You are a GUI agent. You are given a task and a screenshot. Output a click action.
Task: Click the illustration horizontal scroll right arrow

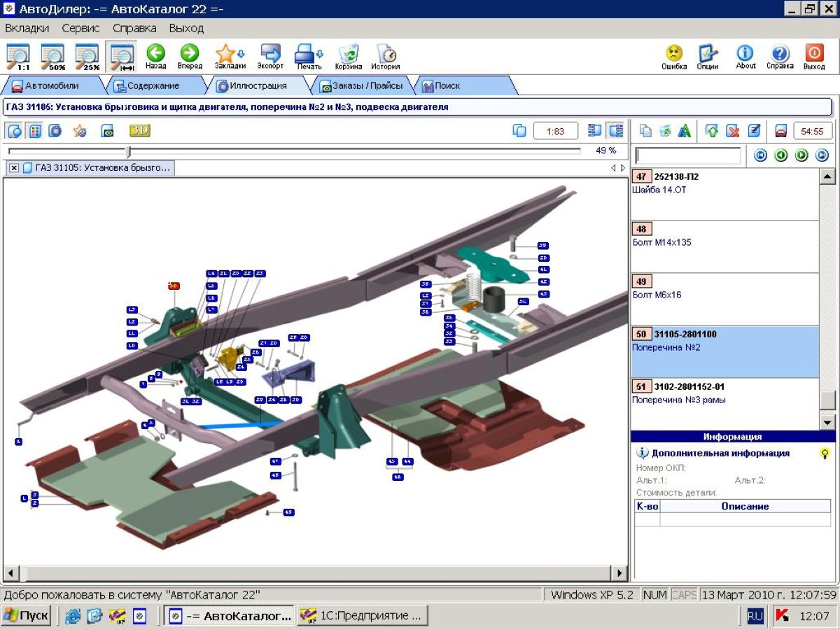(619, 573)
